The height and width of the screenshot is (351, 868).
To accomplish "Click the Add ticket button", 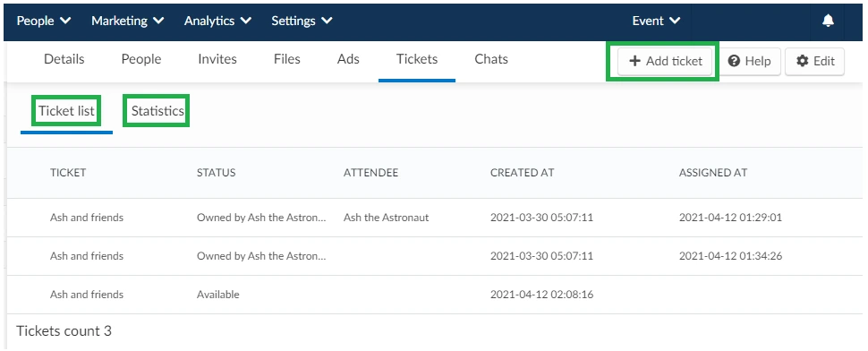I will click(666, 61).
